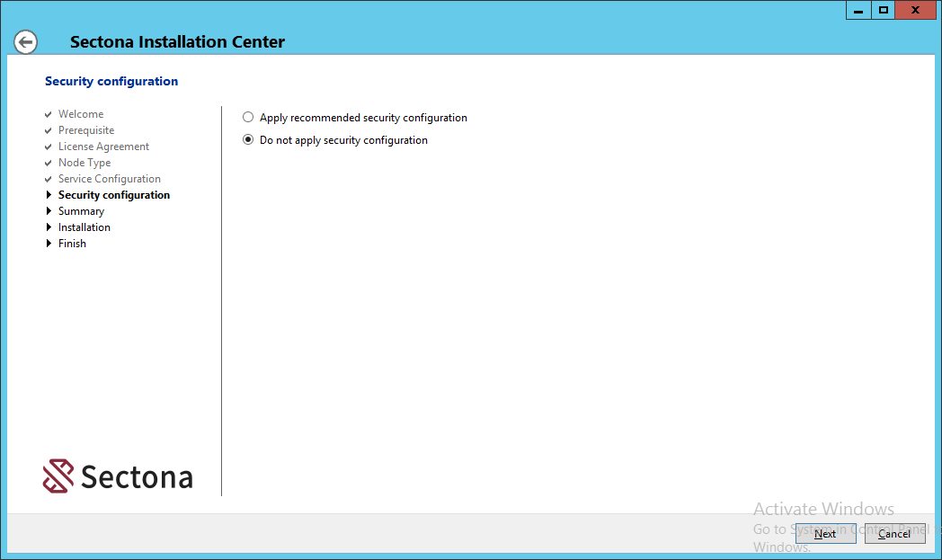Click the arrow beside Finish step
942x560 pixels.
click(49, 244)
